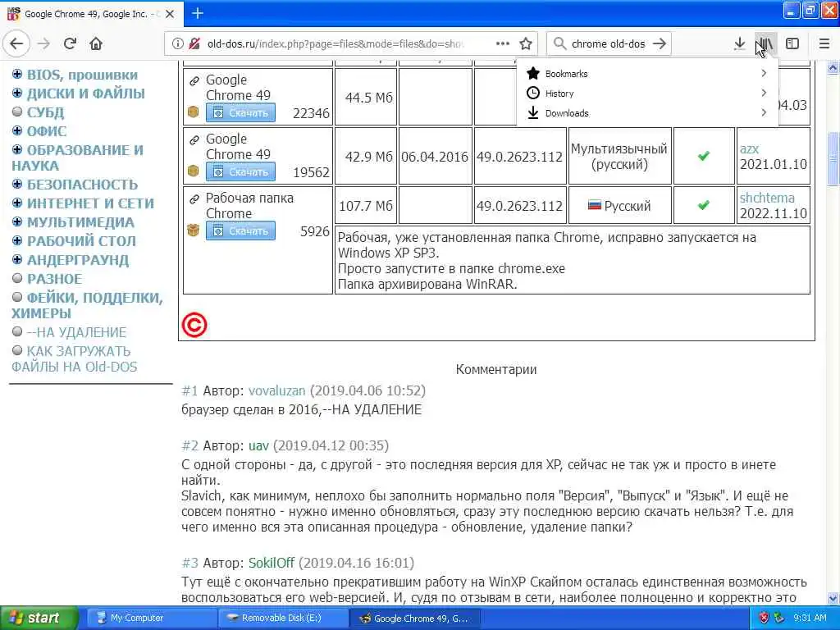Show the sidebars button
840x630 pixels.
pyautogui.click(x=792, y=43)
